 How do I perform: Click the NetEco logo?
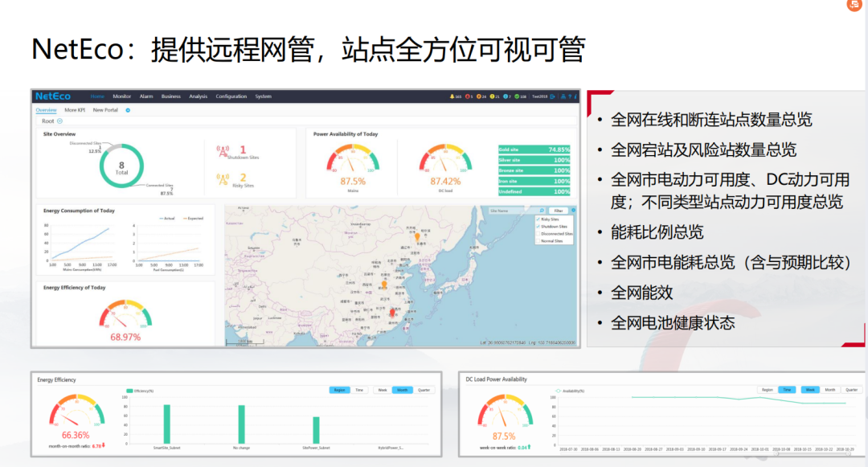click(53, 96)
